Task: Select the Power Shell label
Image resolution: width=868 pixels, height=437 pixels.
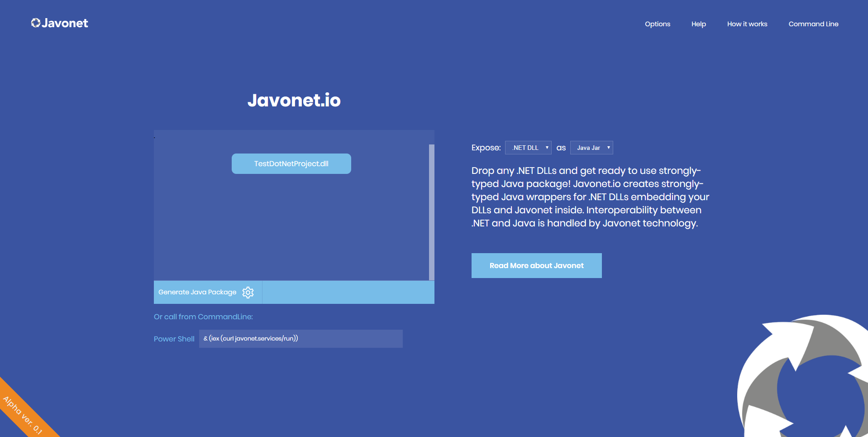Action: click(174, 339)
